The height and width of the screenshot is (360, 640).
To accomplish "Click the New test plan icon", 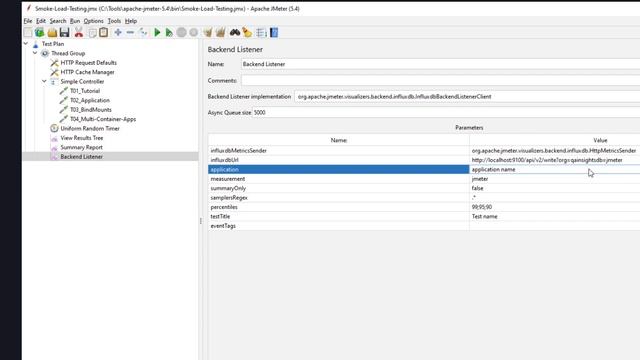I will pos(28,33).
